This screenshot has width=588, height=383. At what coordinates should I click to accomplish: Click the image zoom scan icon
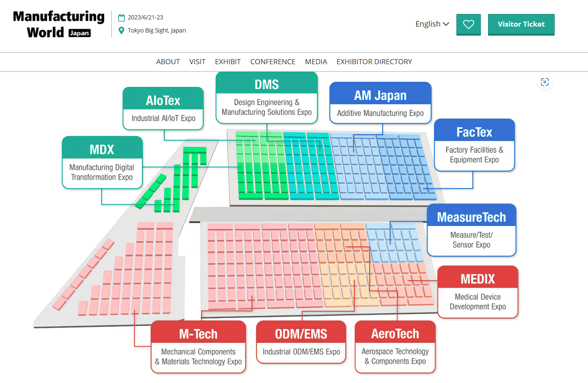point(545,82)
